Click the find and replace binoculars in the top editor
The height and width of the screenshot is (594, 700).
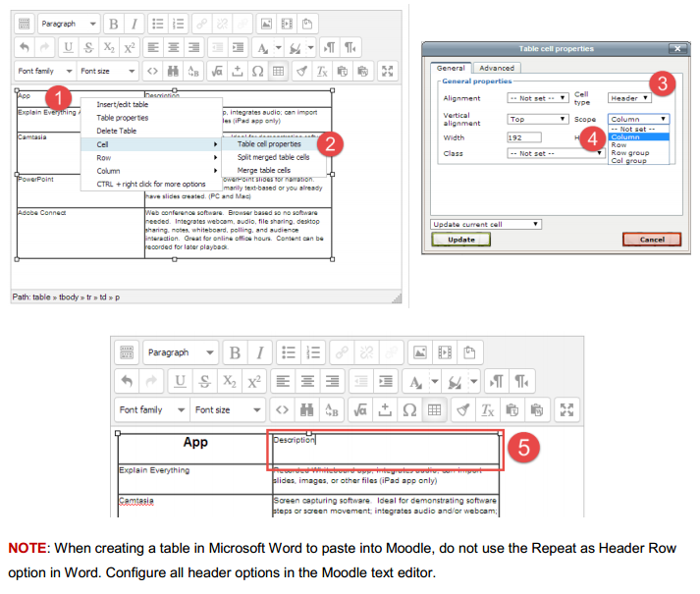(173, 71)
